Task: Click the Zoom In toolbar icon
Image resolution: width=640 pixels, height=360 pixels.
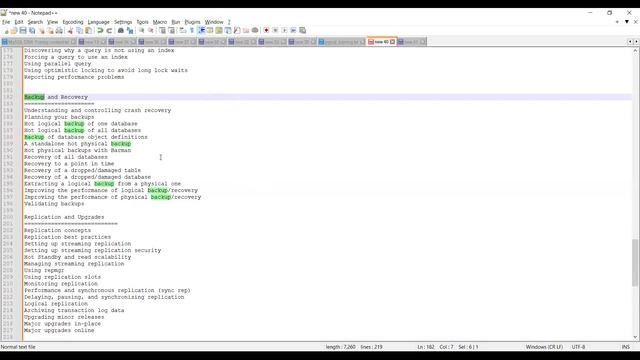Action: click(141, 31)
